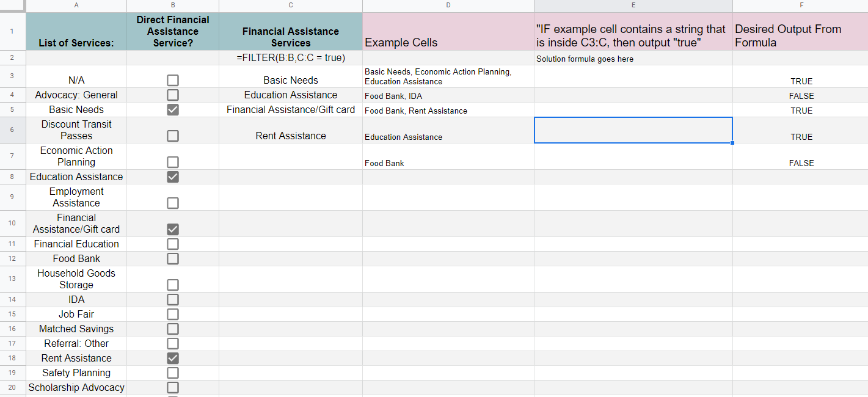Check the Job Fair checkbox

coord(173,314)
